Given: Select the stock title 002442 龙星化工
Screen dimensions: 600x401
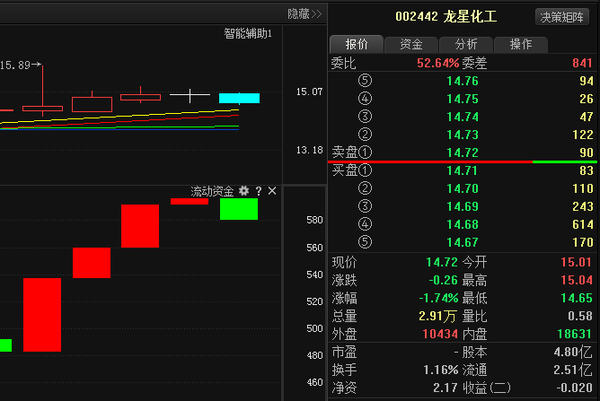Looking at the screenshot, I should (x=446, y=17).
